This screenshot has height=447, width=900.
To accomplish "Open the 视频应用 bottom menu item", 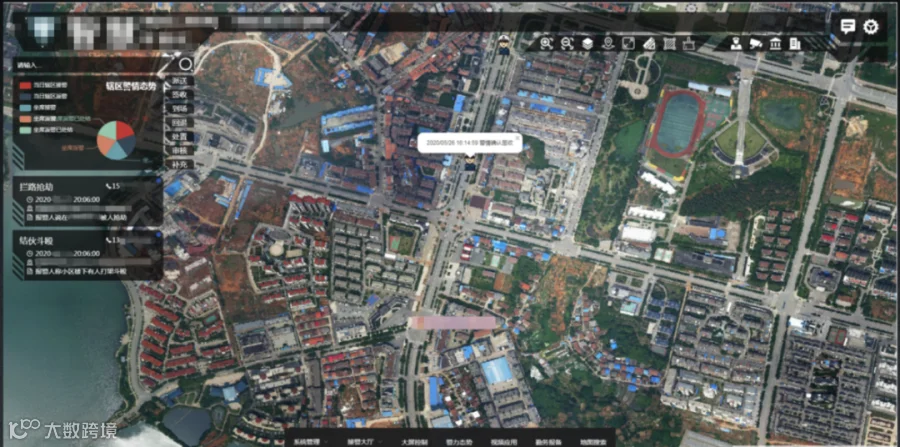I will tap(503, 442).
